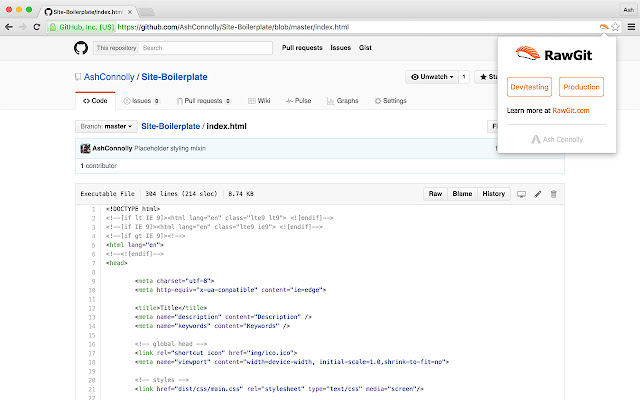The height and width of the screenshot is (400, 640).
Task: Click Issues in the top navigation
Action: tap(340, 48)
